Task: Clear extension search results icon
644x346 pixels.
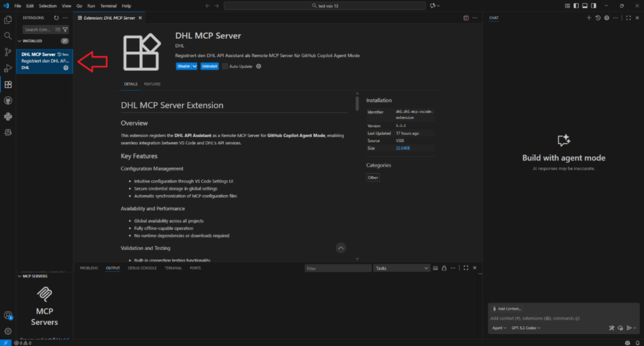Action: pyautogui.click(x=58, y=29)
